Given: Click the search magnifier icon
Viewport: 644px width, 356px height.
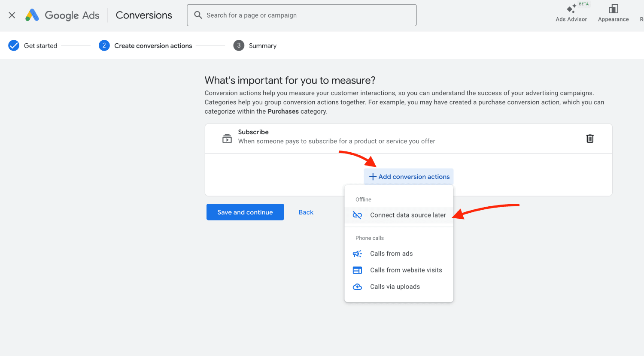Looking at the screenshot, I should point(198,15).
